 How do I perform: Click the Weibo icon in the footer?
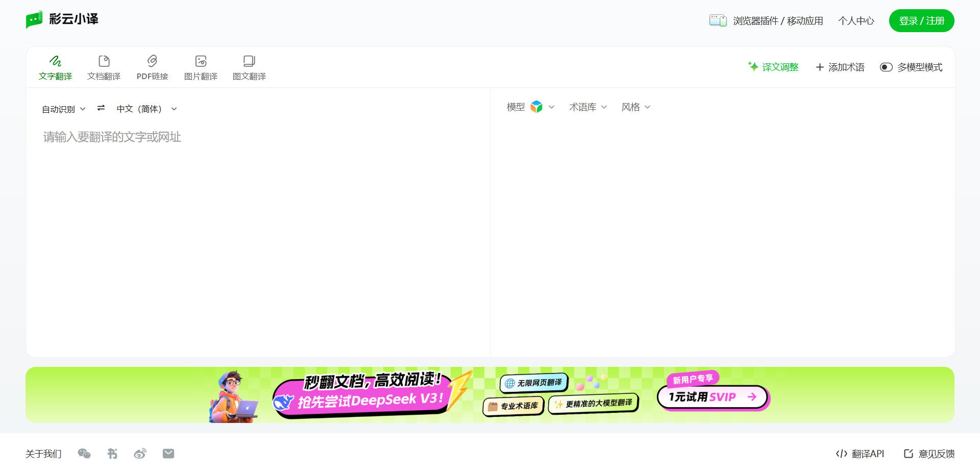[140, 453]
